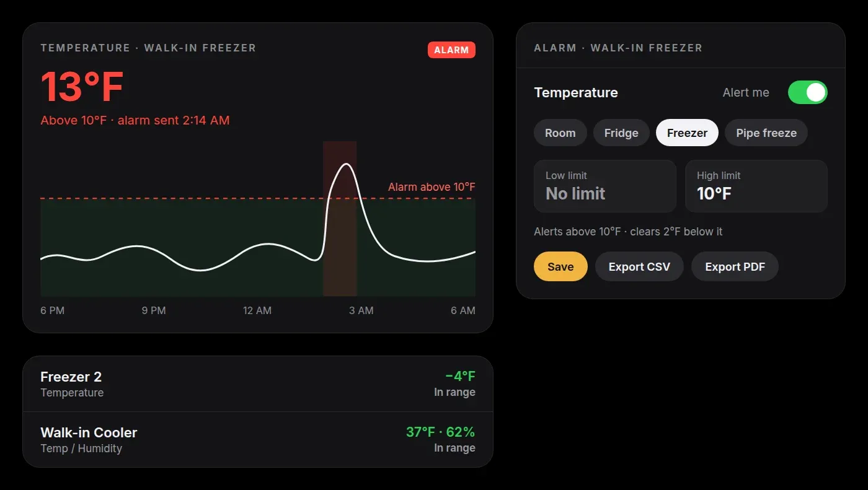Select the red alarm peak on chart
This screenshot has width=868, height=490.
coord(340,218)
